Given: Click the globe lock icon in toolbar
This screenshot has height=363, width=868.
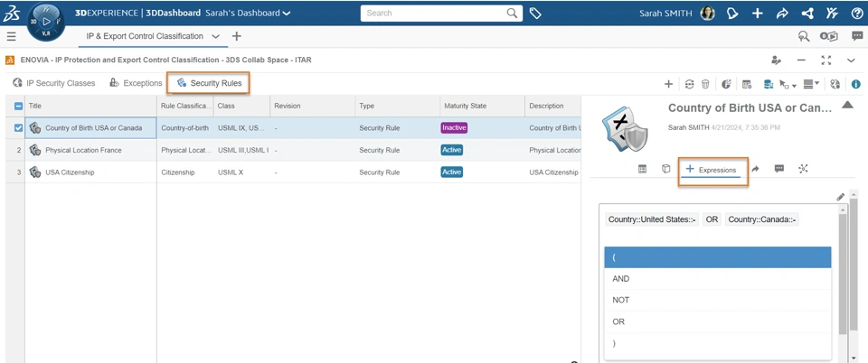Looking at the screenshot, I should 835,84.
